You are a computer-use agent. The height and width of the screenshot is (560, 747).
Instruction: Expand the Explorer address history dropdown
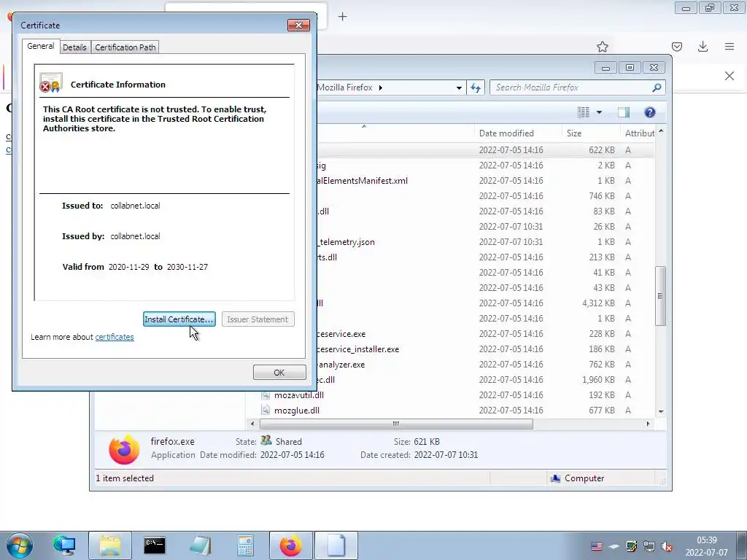459,87
